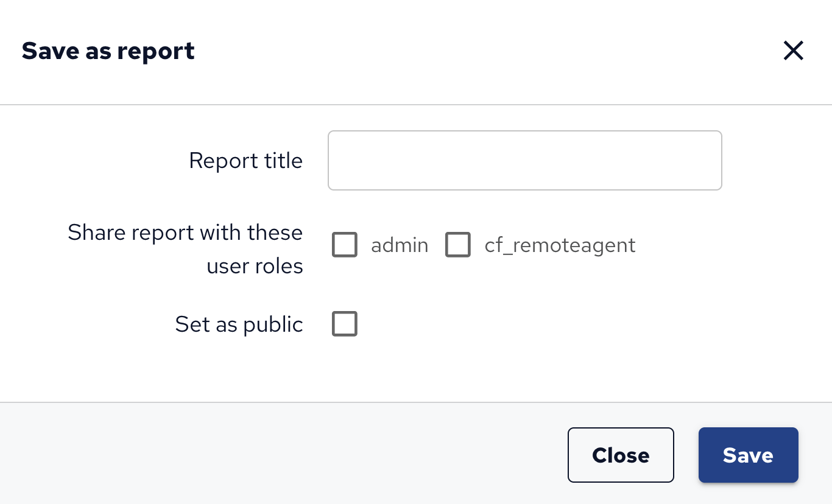Click the empty footer area left of Close
Screen dimensions: 832x504
tap(274, 454)
